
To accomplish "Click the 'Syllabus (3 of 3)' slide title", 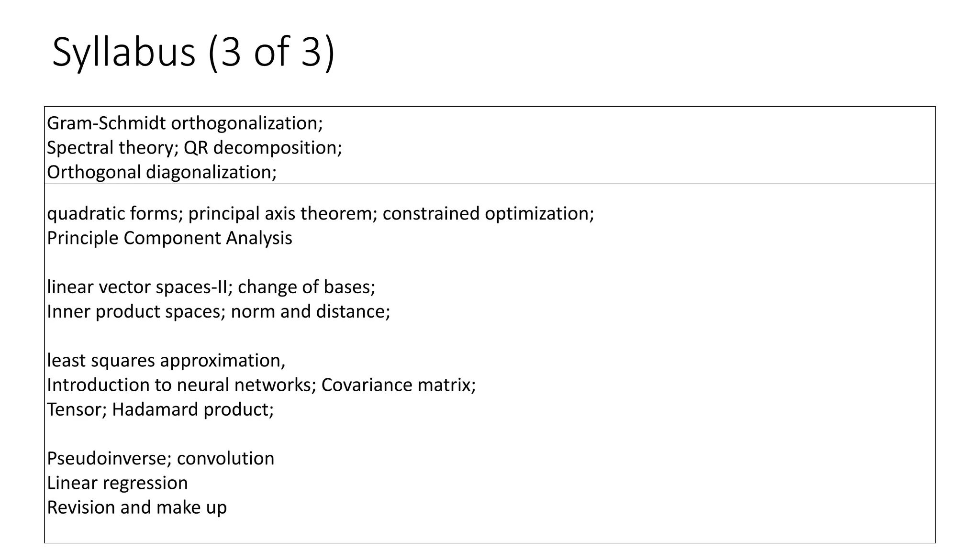I will (193, 52).
